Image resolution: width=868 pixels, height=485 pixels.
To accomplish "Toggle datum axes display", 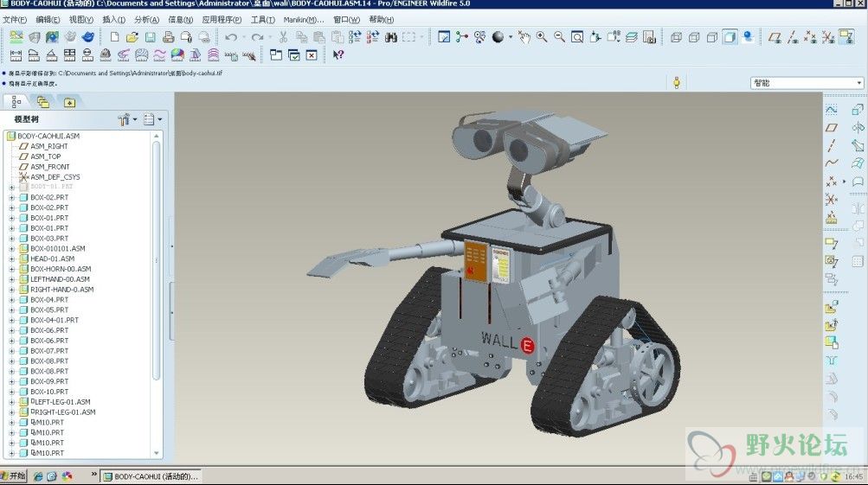I will [x=793, y=37].
